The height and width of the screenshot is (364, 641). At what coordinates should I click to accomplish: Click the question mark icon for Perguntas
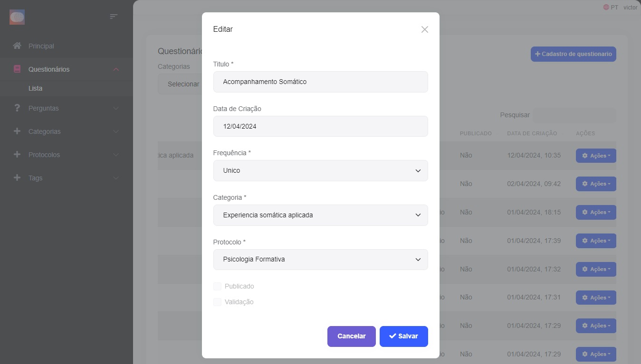pos(17,108)
